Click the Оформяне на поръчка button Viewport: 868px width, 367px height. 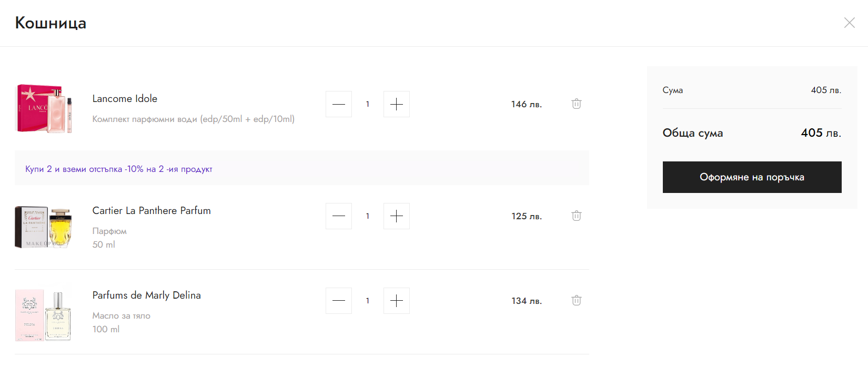tap(752, 177)
